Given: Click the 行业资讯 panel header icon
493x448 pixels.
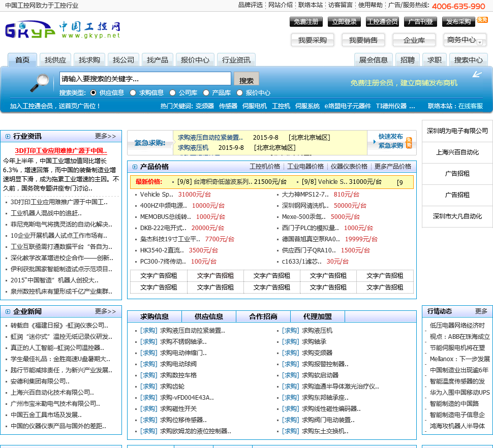Looking at the screenshot, I should pyautogui.click(x=8, y=136).
